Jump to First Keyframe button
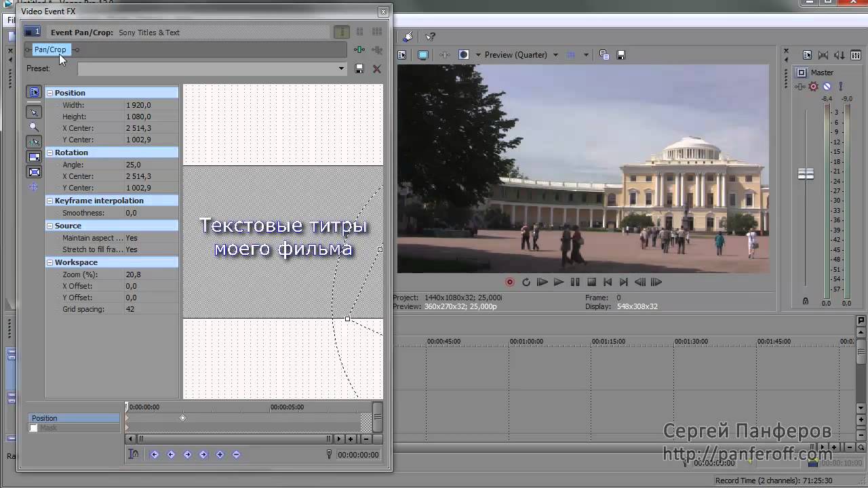868x488 pixels. [x=155, y=454]
